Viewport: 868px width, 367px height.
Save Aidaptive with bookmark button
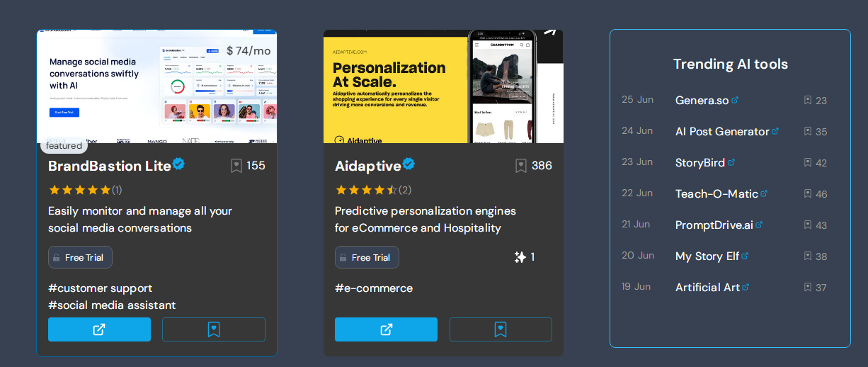click(x=501, y=329)
